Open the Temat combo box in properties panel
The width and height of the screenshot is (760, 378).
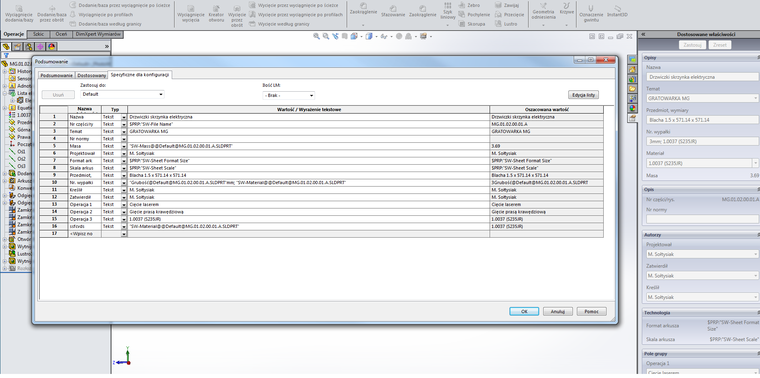[703, 98]
